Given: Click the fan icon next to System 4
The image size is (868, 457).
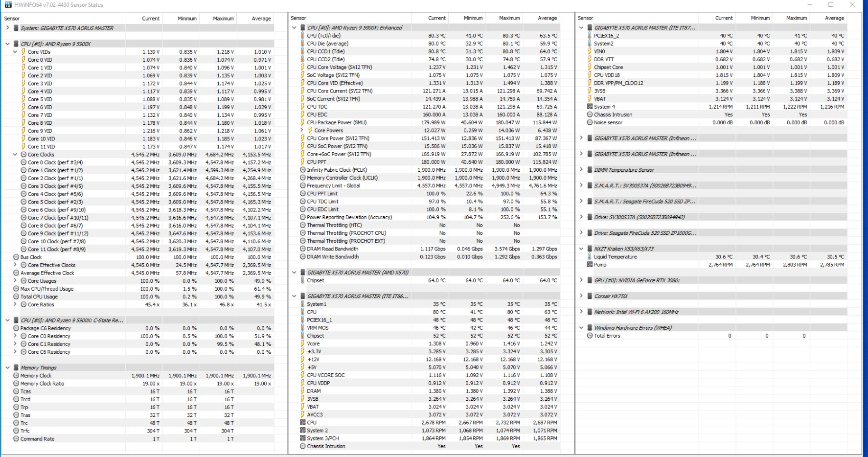Looking at the screenshot, I should tap(590, 107).
